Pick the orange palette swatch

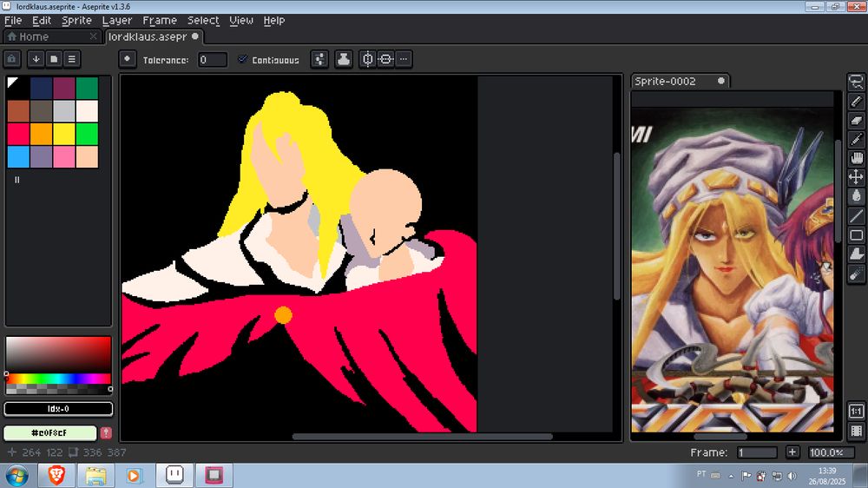click(42, 134)
